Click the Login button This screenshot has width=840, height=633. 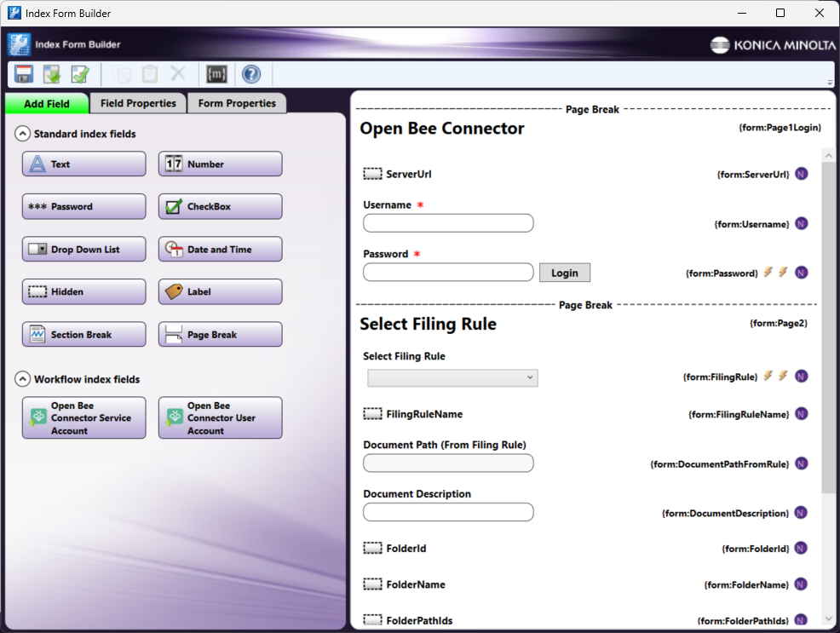[564, 272]
